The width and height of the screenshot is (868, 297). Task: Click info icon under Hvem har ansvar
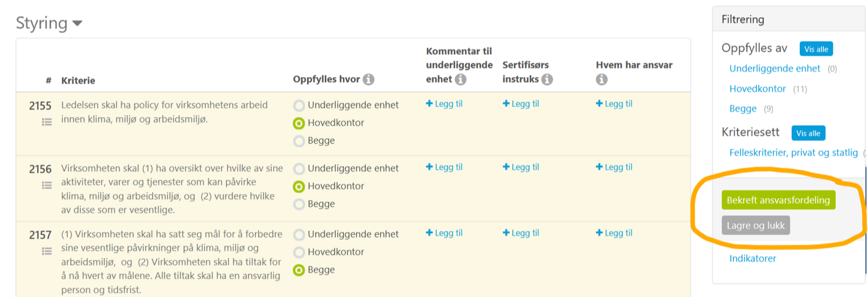click(601, 79)
